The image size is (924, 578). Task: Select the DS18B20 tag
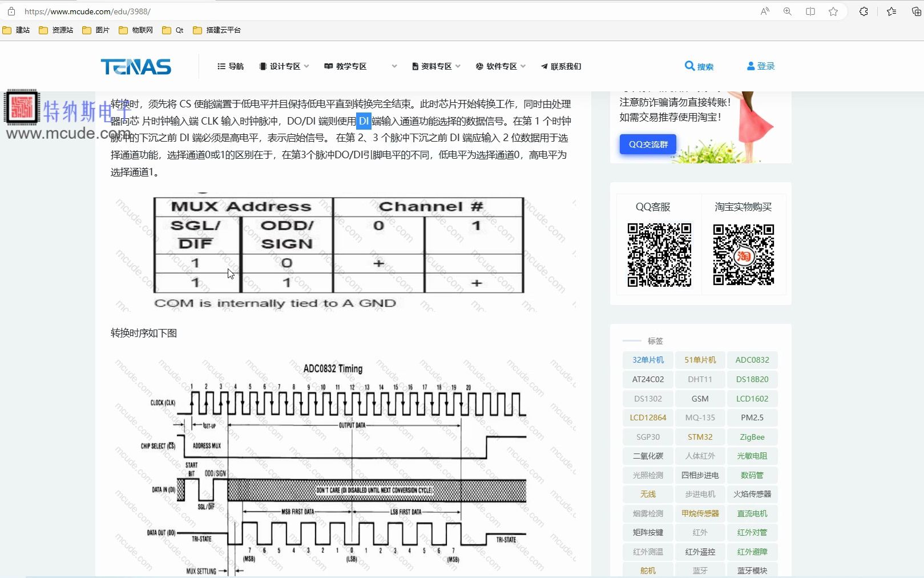(x=752, y=379)
